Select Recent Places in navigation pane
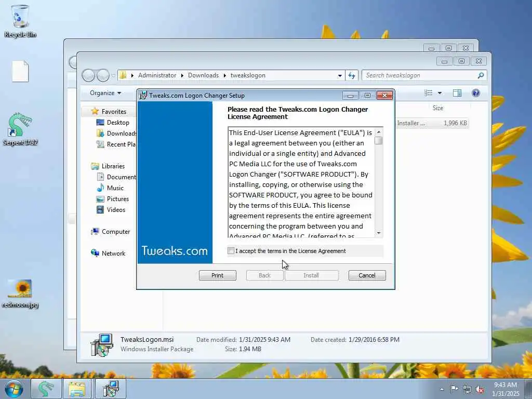Viewport: 532px width, 399px height. click(x=116, y=144)
